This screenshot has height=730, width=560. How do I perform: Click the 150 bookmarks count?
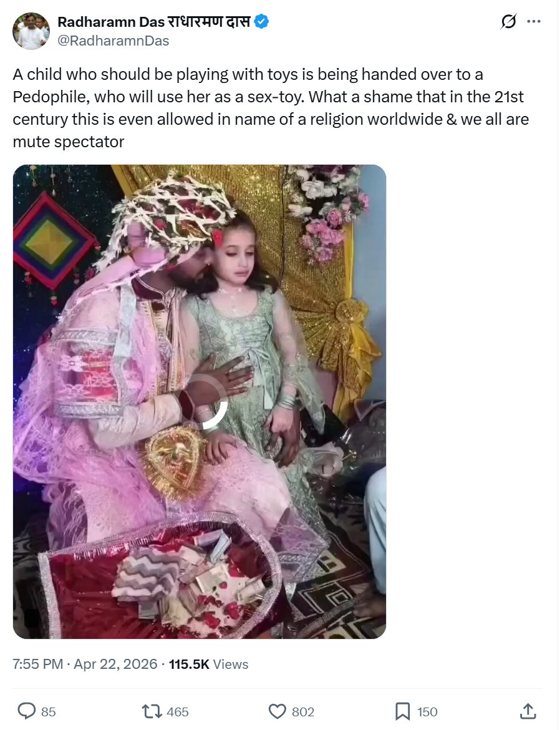427,712
